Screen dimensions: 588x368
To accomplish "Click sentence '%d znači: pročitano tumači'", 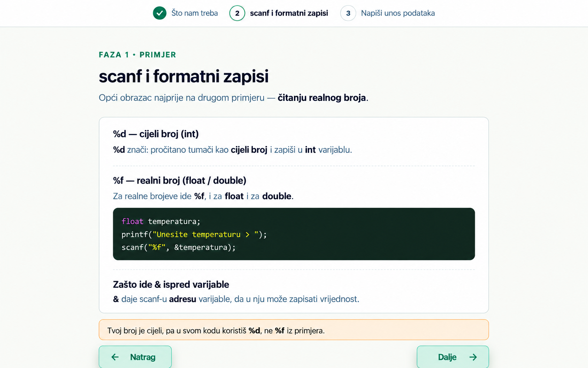I will [x=232, y=150].
